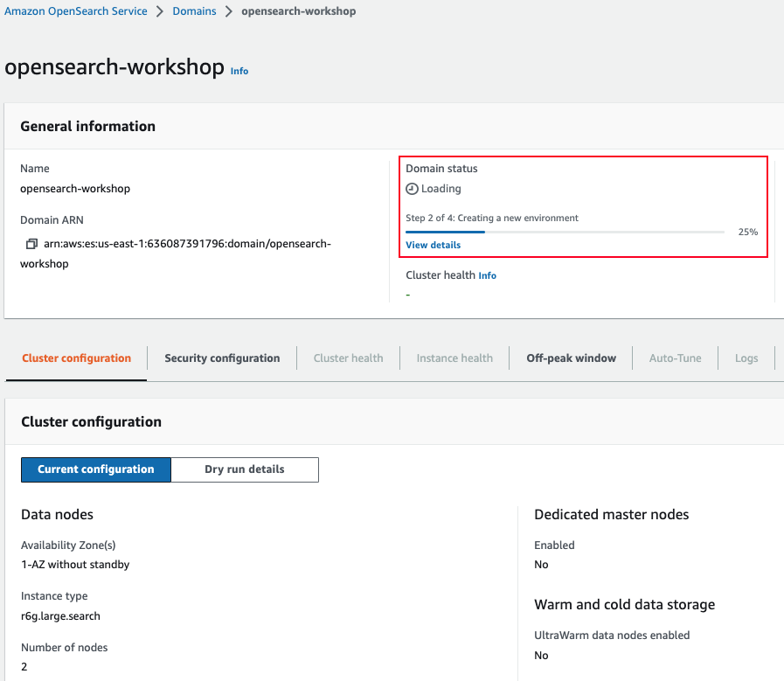
Task: Open Info link beside opensearch-workshop title
Action: 239,71
